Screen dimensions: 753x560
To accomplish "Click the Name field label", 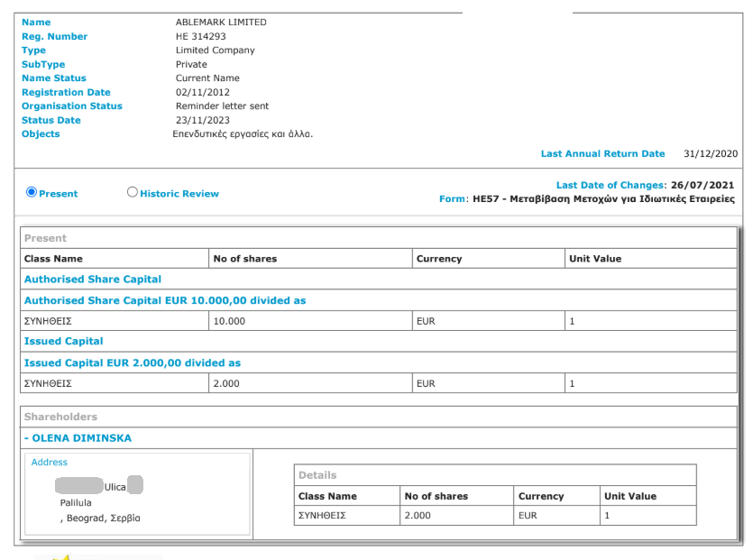I will coord(36,22).
